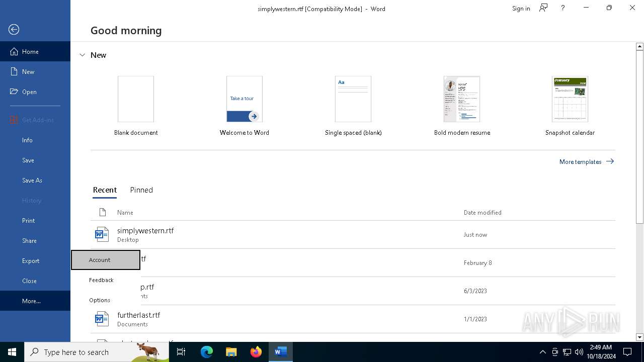The height and width of the screenshot is (362, 644).
Task: Select the Bold modern resume template
Action: pos(462,99)
